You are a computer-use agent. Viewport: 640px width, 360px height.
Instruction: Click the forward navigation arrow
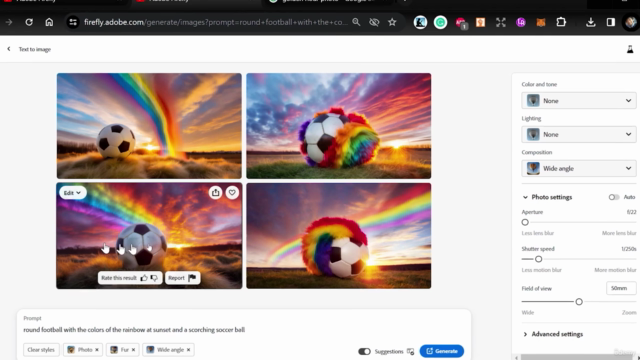click(x=9, y=22)
